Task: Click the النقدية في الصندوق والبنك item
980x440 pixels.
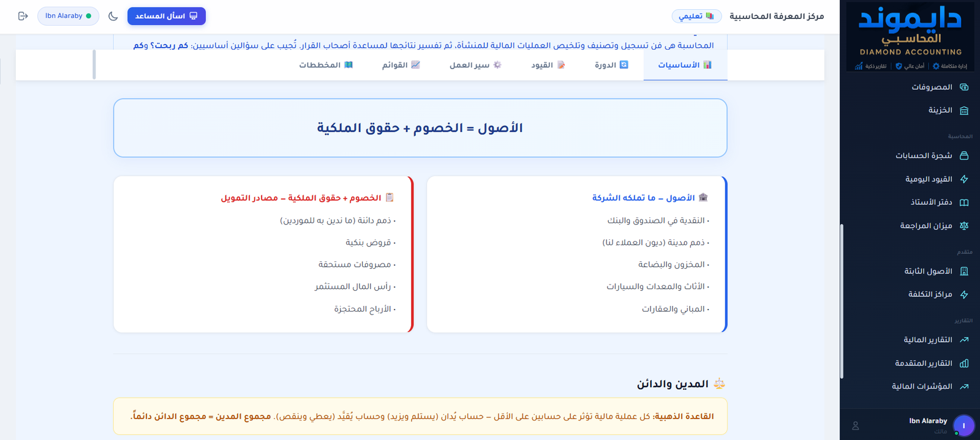Action: coord(658,220)
